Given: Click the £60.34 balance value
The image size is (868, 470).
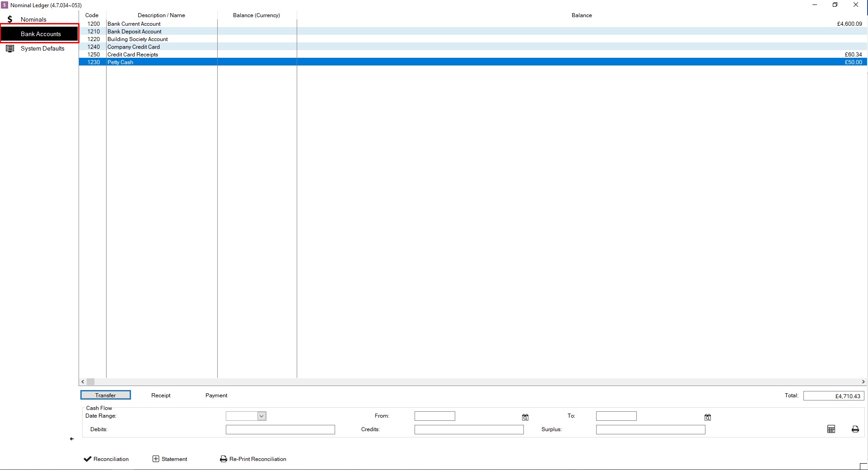Looking at the screenshot, I should tap(853, 54).
